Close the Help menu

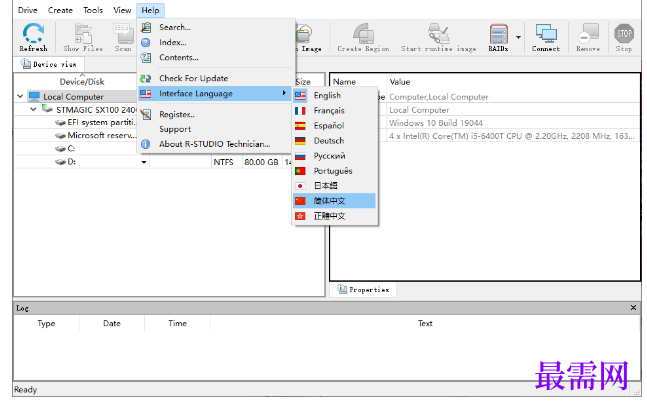click(x=150, y=10)
